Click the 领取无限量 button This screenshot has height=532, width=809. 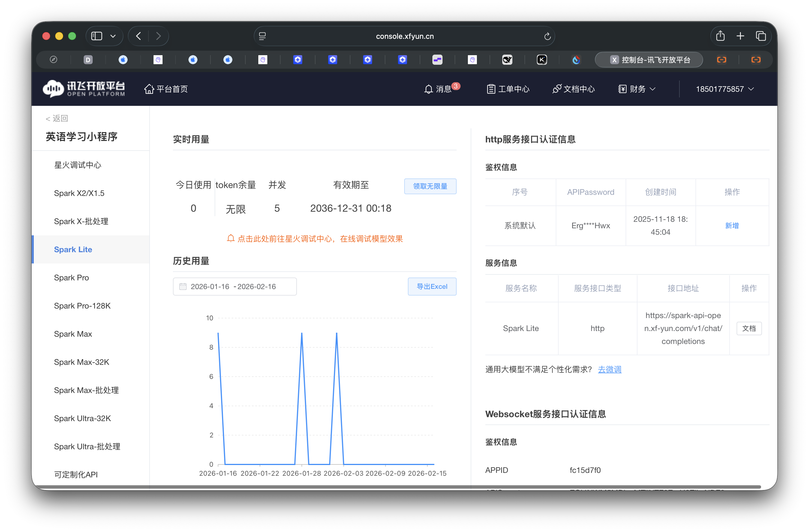click(430, 186)
